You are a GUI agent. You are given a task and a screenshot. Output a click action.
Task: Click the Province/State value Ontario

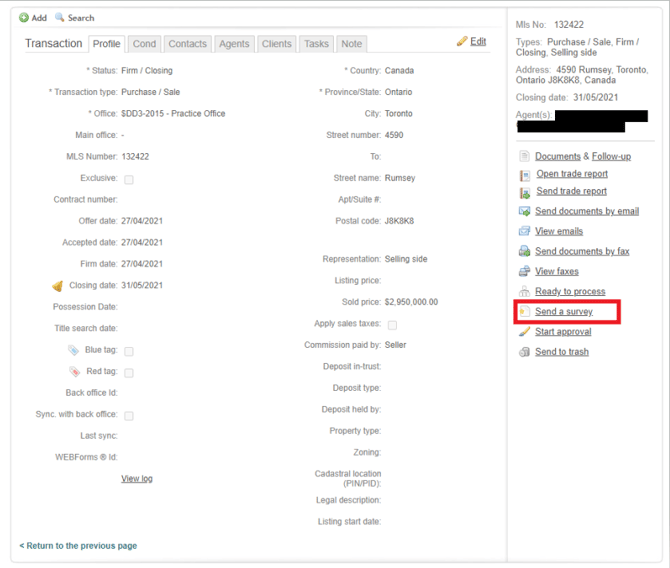398,92
